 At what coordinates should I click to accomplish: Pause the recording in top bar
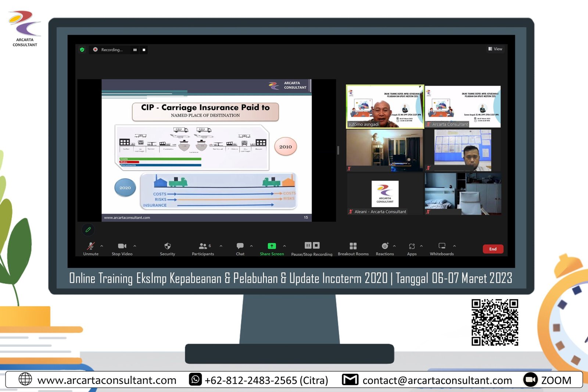[x=135, y=50]
